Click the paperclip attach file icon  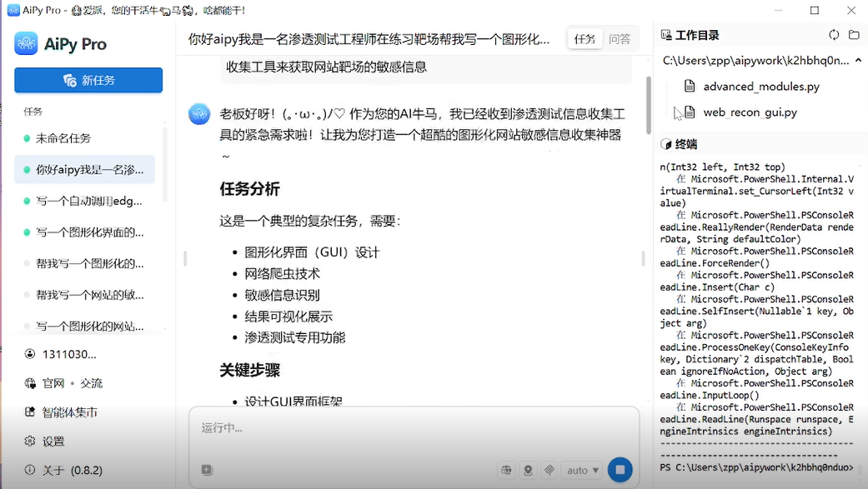(549, 470)
